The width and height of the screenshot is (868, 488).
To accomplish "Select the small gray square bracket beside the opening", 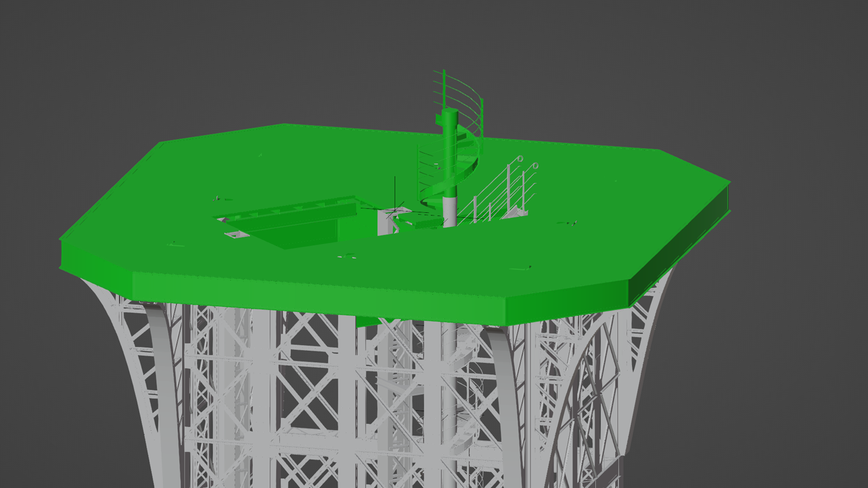I will tap(235, 235).
